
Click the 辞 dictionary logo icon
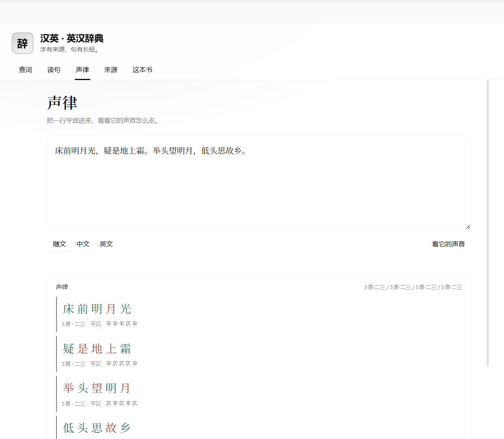pos(22,43)
